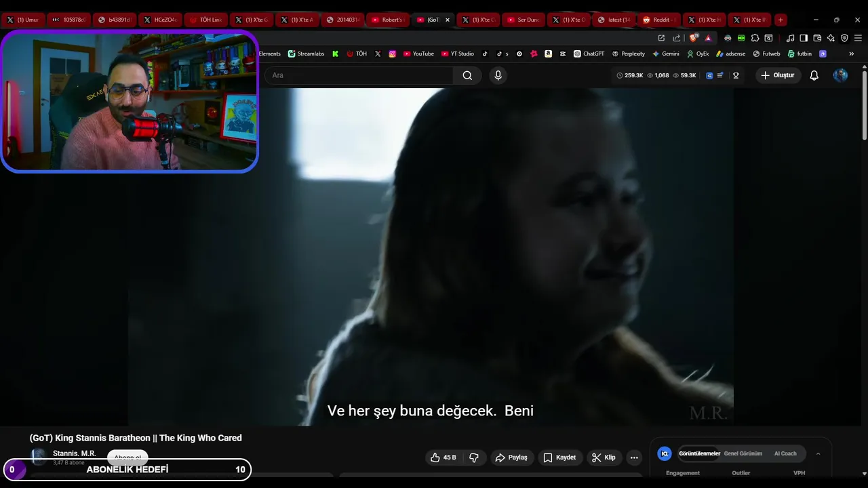
Task: Dislike the video with thumbs down
Action: tap(474, 457)
